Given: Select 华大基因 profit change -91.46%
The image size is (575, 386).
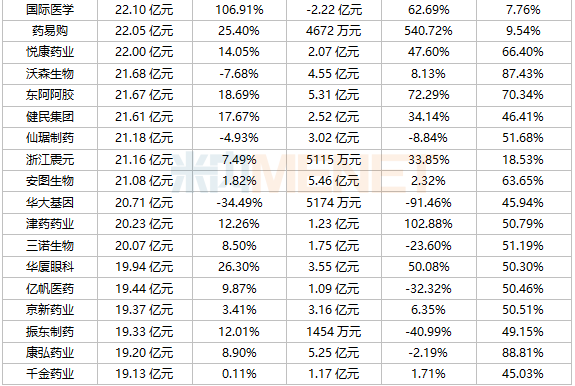Looking at the screenshot, I should pyautogui.click(x=428, y=203).
